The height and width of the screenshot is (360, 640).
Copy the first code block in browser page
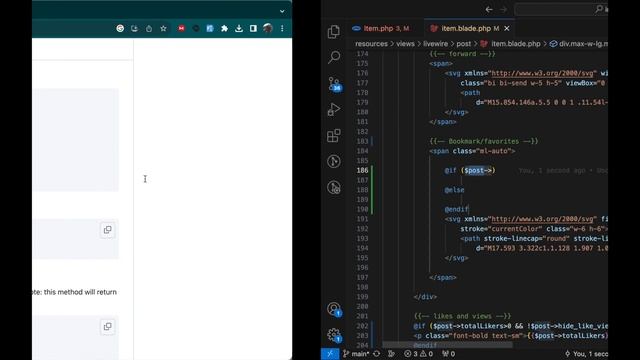tap(107, 230)
